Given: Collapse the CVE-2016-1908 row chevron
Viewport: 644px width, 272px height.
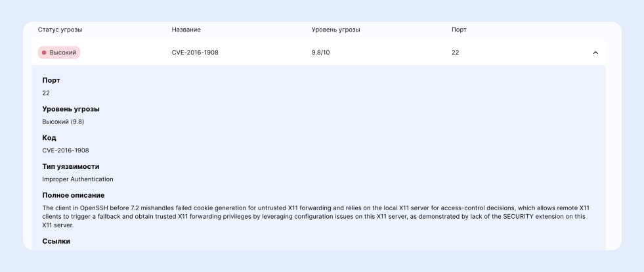Looking at the screenshot, I should 595,53.
